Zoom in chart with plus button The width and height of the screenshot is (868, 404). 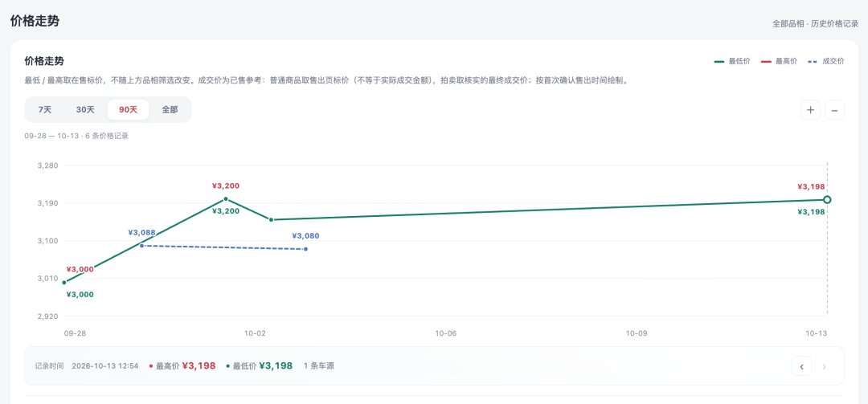coord(810,109)
